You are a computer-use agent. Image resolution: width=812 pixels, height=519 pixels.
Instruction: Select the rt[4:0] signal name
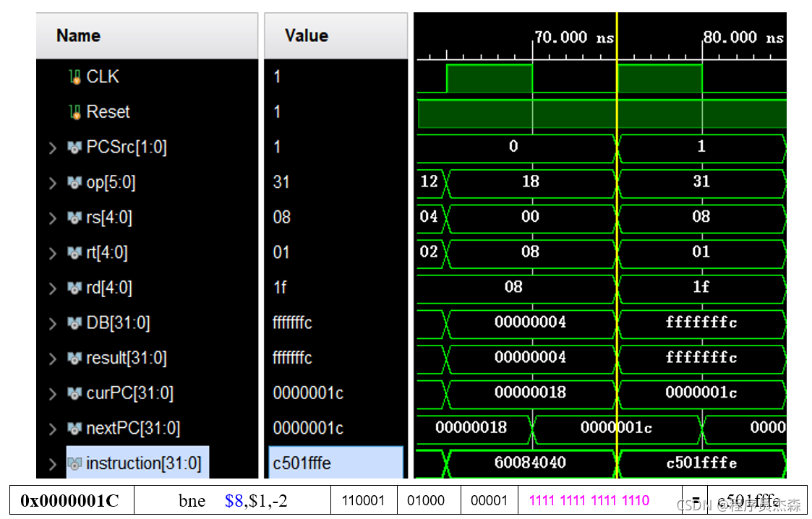[107, 253]
